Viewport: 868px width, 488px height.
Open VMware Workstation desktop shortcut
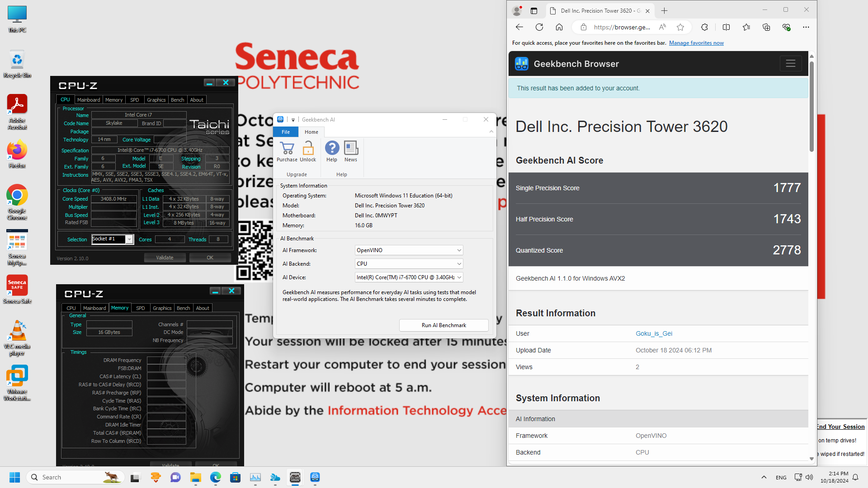pos(17,383)
